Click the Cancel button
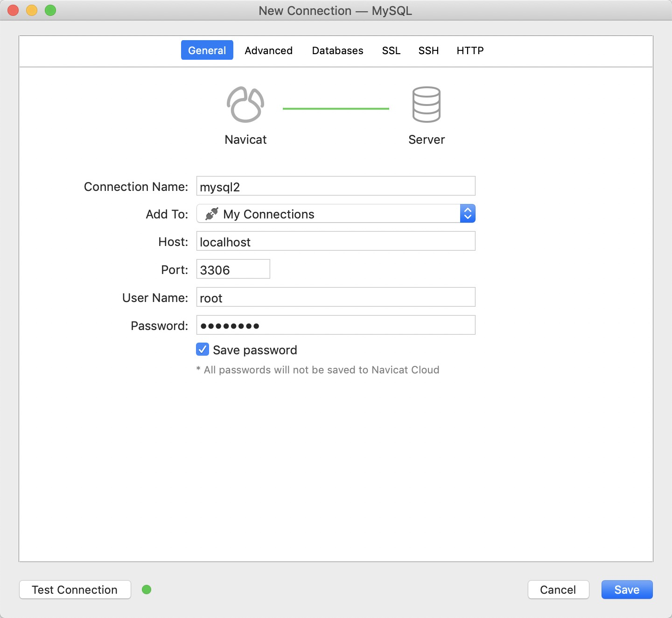 pyautogui.click(x=558, y=590)
